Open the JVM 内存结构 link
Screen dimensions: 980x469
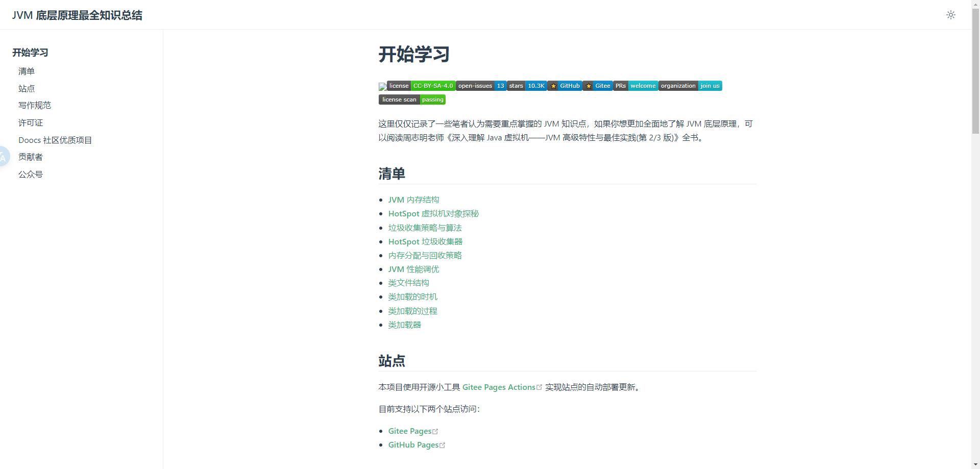[413, 200]
